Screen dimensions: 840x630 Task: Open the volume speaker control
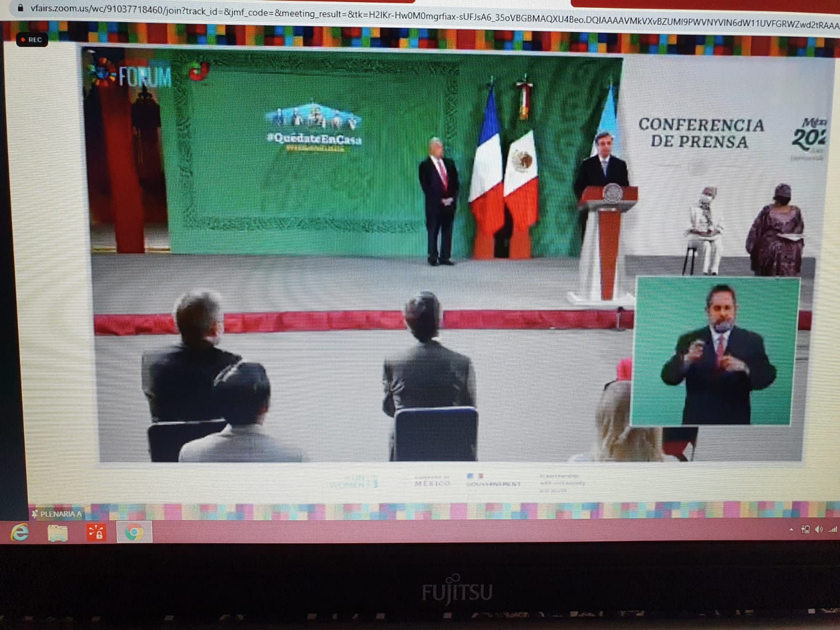[818, 530]
